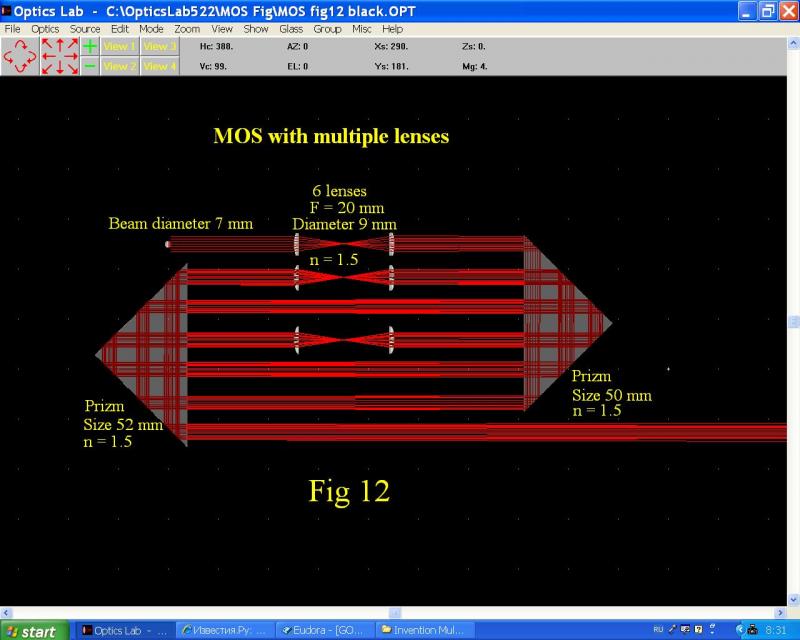Click the pan direction arrows icon
The width and height of the screenshot is (800, 640).
pyautogui.click(x=60, y=56)
